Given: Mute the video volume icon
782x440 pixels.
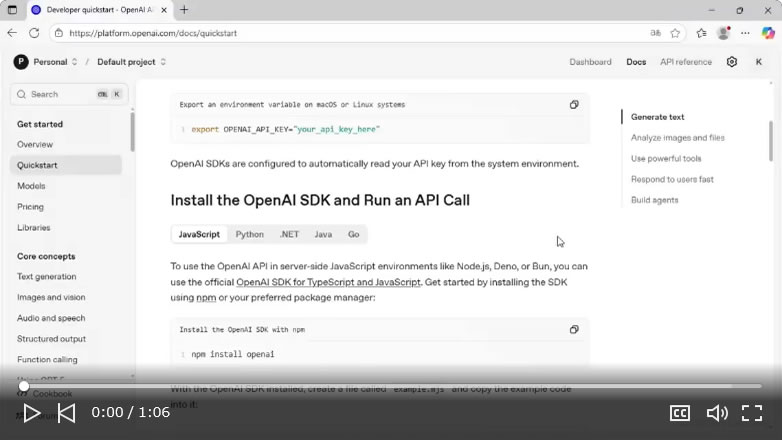Looking at the screenshot, I should (717, 413).
